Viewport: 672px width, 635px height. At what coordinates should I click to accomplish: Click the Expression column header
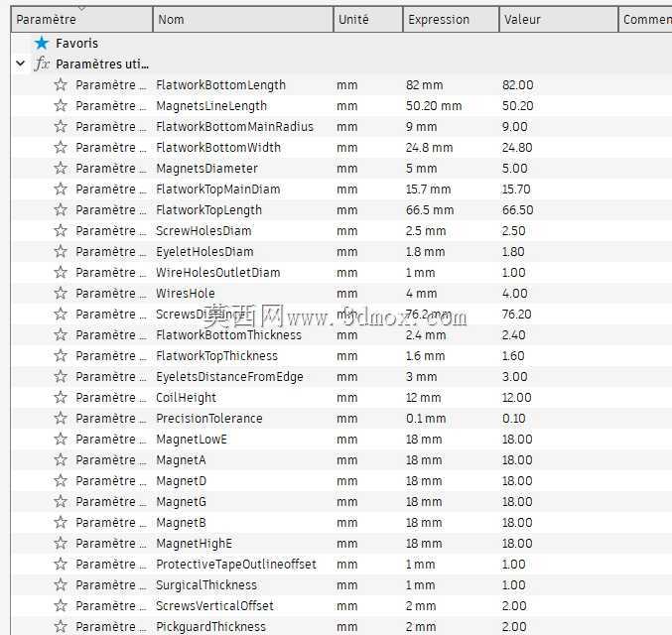(x=451, y=19)
